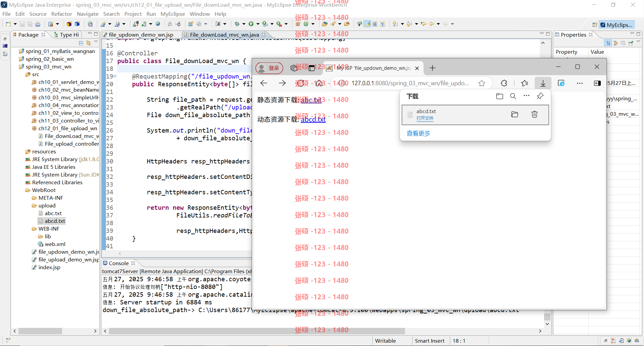Open more options in downloads panel
This screenshot has height=346, width=644.
click(526, 96)
